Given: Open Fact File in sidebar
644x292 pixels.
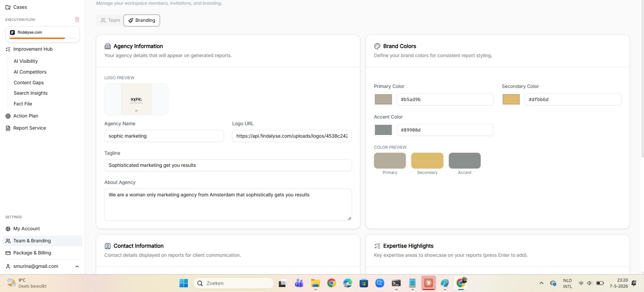Looking at the screenshot, I should pyautogui.click(x=23, y=104).
